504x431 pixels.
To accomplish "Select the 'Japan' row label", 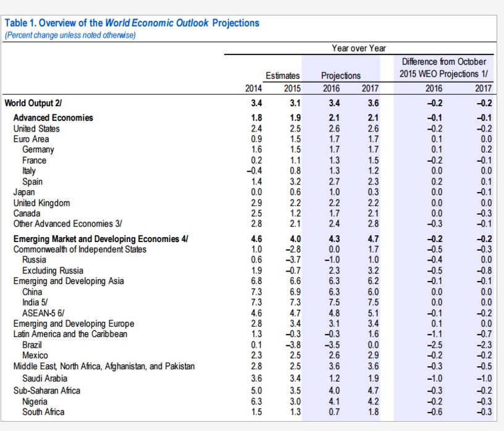I will [24, 192].
